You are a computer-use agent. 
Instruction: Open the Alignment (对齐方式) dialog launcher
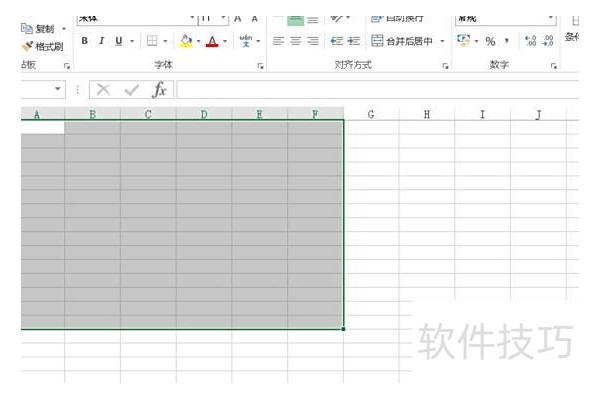445,66
